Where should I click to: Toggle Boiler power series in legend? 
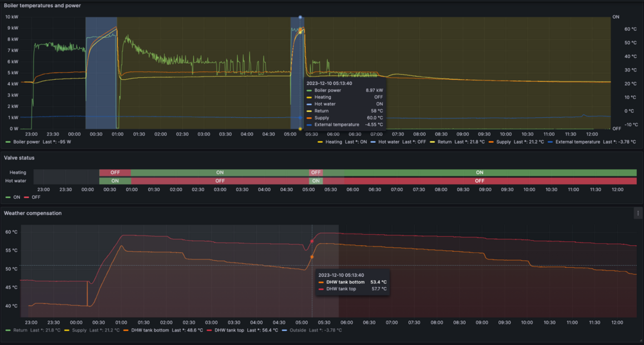tap(26, 142)
